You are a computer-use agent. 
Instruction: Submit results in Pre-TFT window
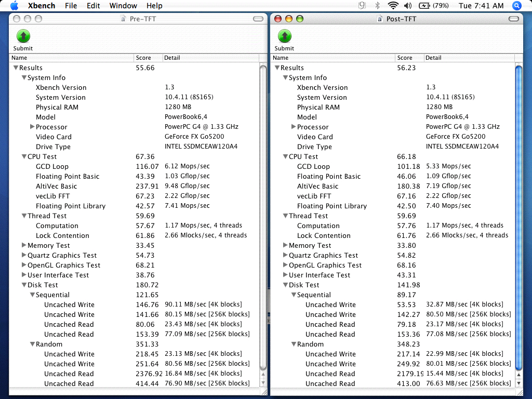23,41
